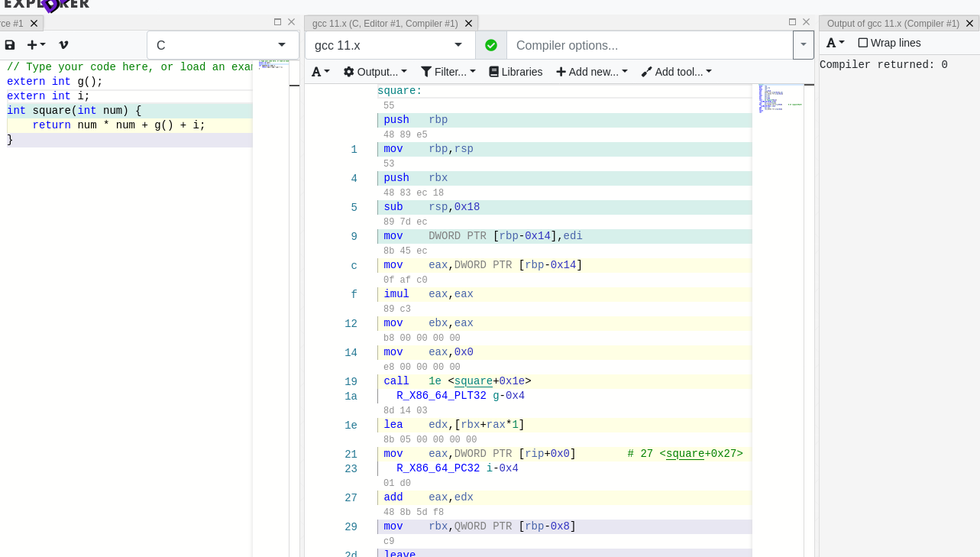Image resolution: width=980 pixels, height=557 pixels.
Task: Open font size menu in output pane
Action: click(836, 43)
